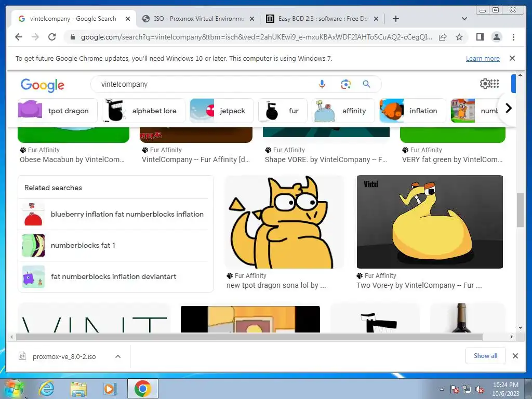
Task: Close the vintelcompany Google Search tab
Action: [128, 19]
